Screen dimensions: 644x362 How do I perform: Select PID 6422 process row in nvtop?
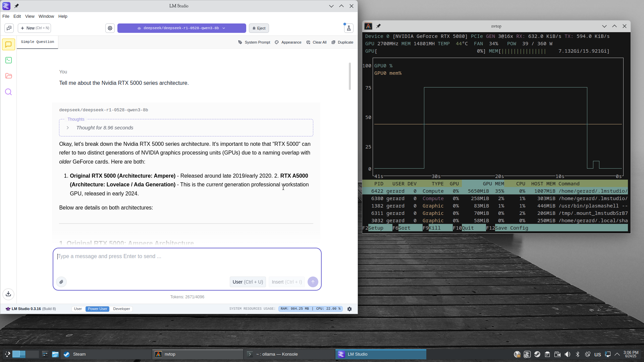tap(495, 191)
